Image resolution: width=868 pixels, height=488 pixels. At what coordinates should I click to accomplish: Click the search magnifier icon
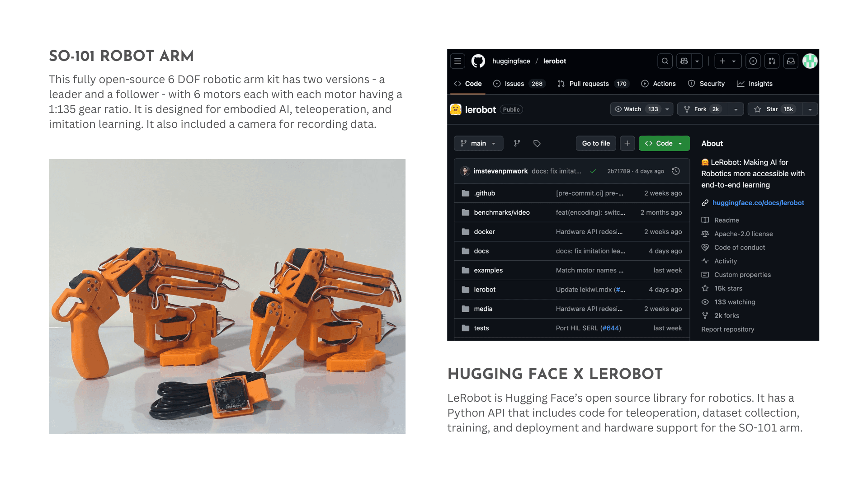[x=665, y=61]
